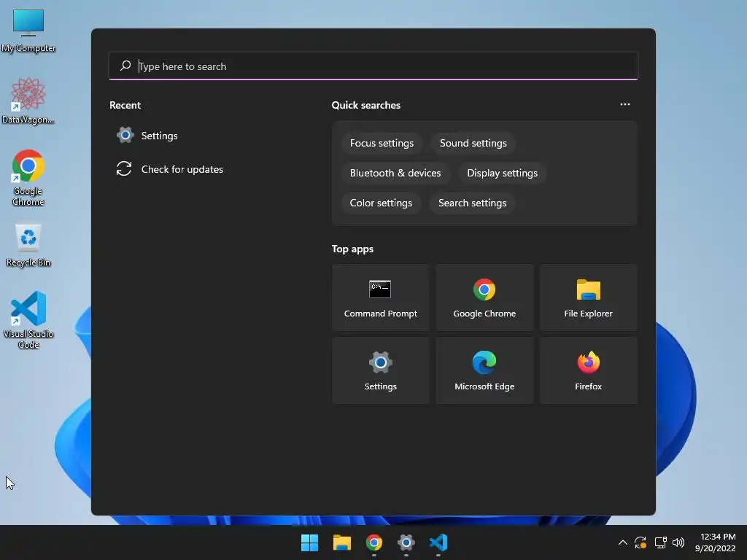747x560 pixels.
Task: Open Bluetooth & devices quick search
Action: (x=395, y=173)
